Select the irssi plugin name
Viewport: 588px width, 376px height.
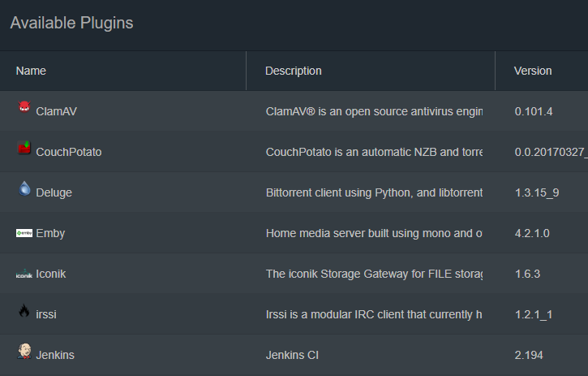pos(46,314)
